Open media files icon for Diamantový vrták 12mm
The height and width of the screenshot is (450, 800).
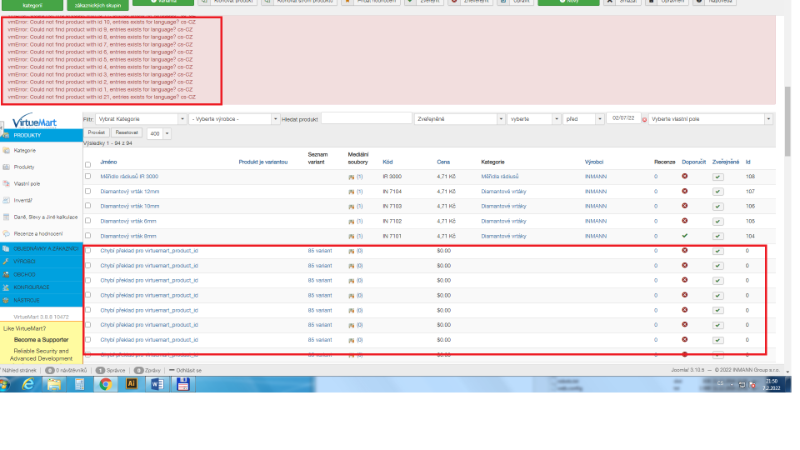click(351, 191)
